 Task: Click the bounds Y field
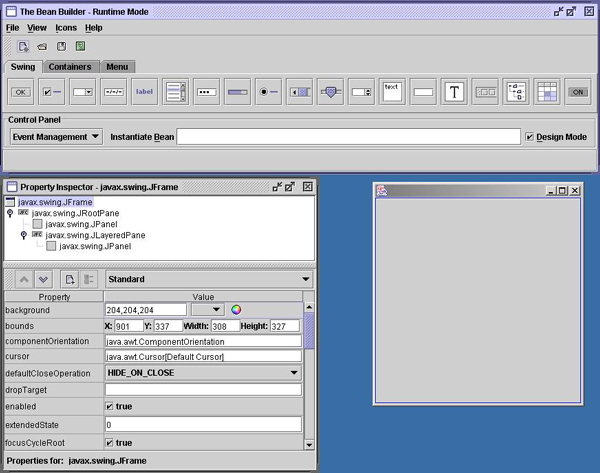(168, 326)
